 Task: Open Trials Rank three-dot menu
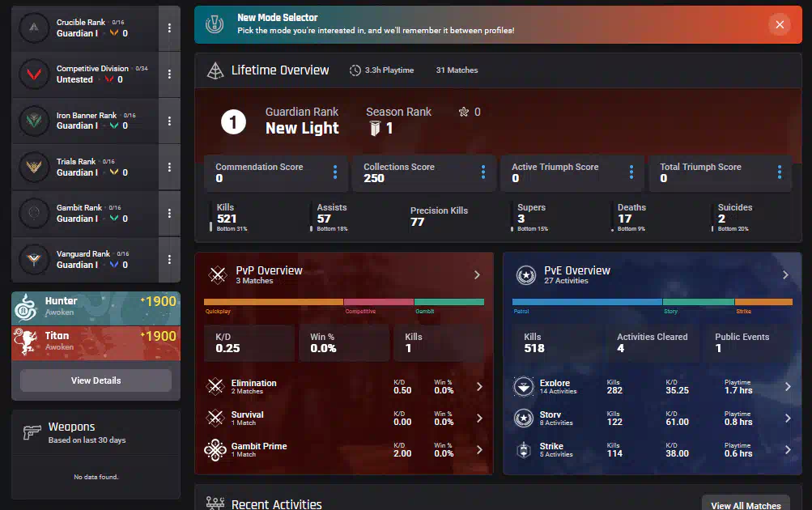point(169,167)
